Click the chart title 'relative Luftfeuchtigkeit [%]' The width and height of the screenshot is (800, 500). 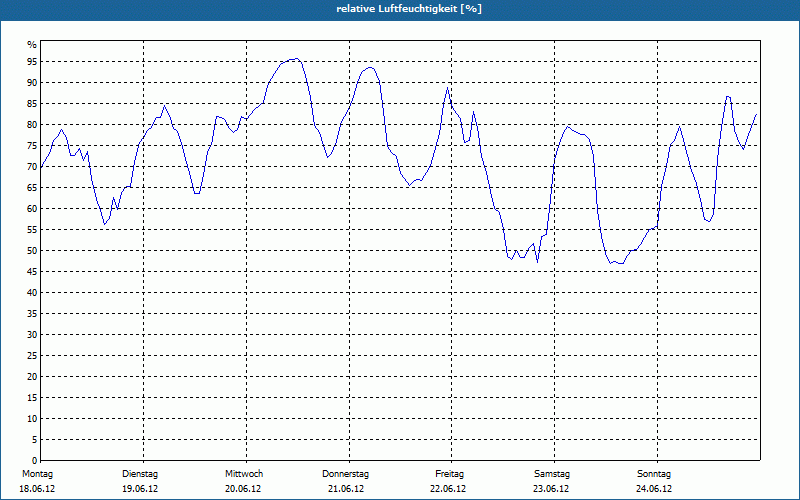[x=409, y=9]
